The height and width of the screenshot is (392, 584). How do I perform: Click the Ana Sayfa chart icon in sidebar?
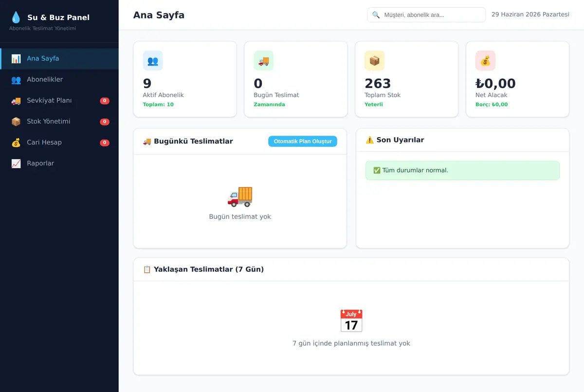[x=16, y=58]
